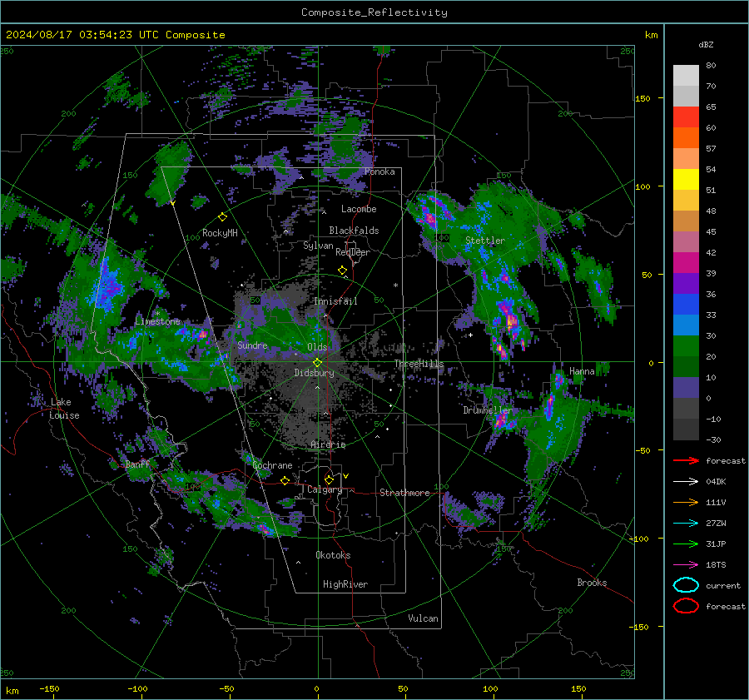Viewport: 749px width, 700px height.
Task: Click the Brooks city label
Action: (592, 583)
